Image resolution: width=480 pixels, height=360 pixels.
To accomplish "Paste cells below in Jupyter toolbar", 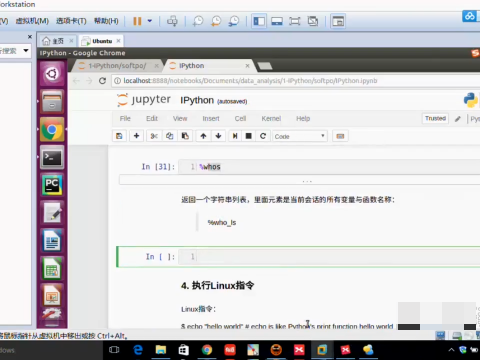I will point(185,136).
